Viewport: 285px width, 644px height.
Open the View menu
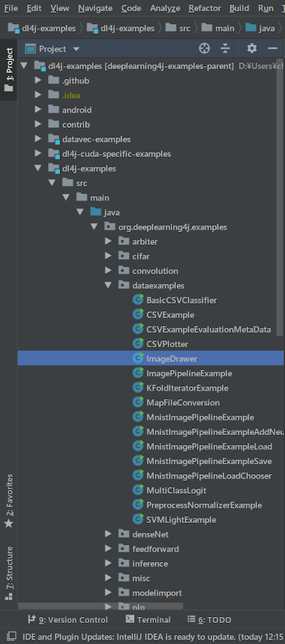tap(60, 8)
